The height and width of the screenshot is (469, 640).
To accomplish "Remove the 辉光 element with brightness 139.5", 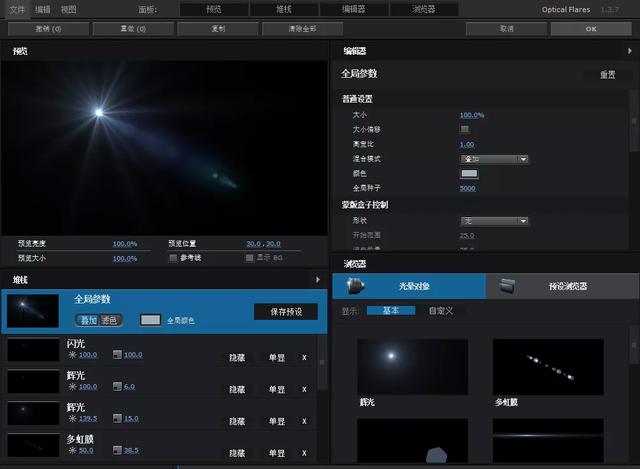I will pos(304,421).
